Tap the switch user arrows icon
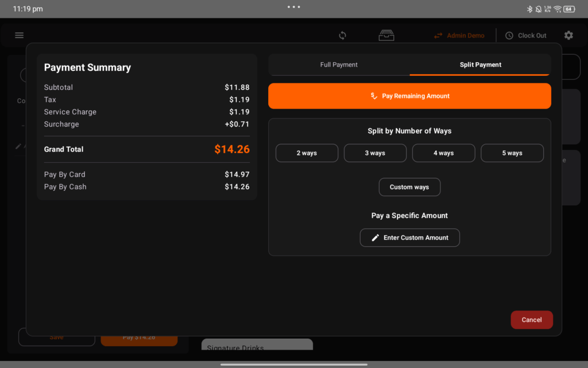The width and height of the screenshot is (588, 368). pos(438,36)
